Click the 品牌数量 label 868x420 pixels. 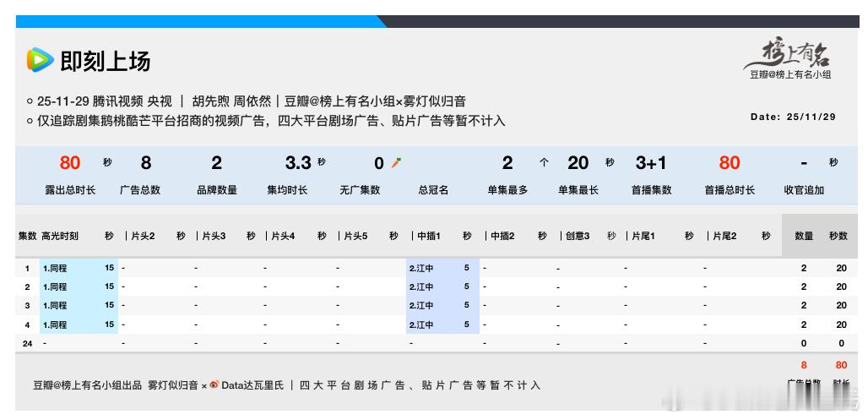pos(217,190)
